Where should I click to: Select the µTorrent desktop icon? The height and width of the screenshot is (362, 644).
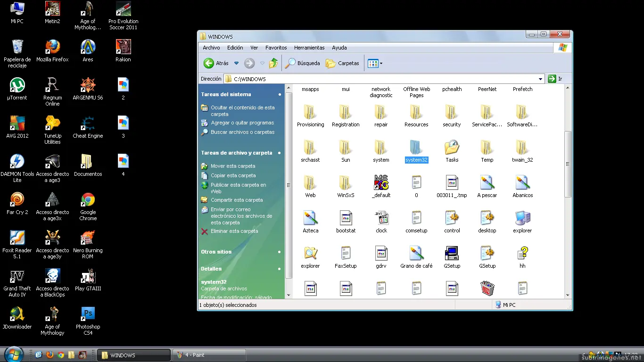click(x=17, y=89)
